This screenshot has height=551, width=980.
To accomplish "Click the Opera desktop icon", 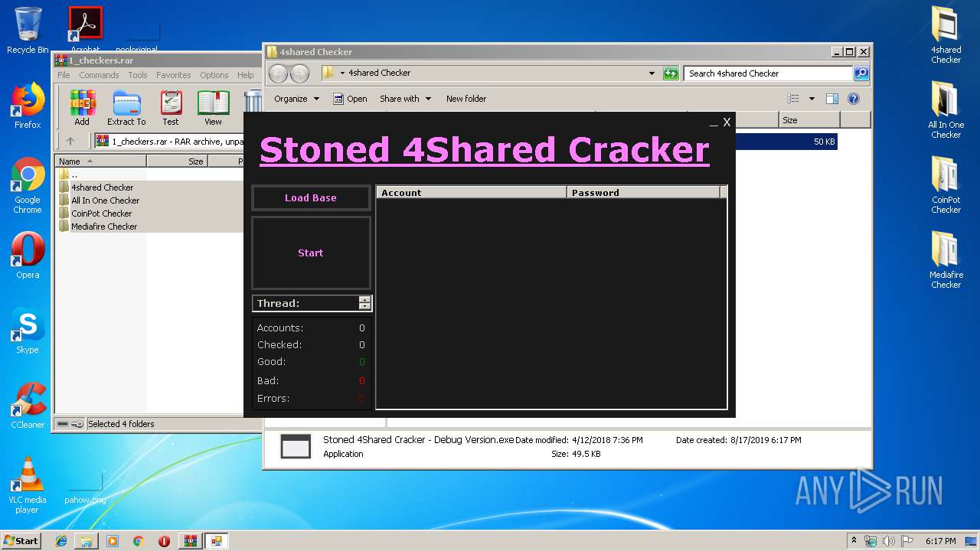I will (28, 256).
